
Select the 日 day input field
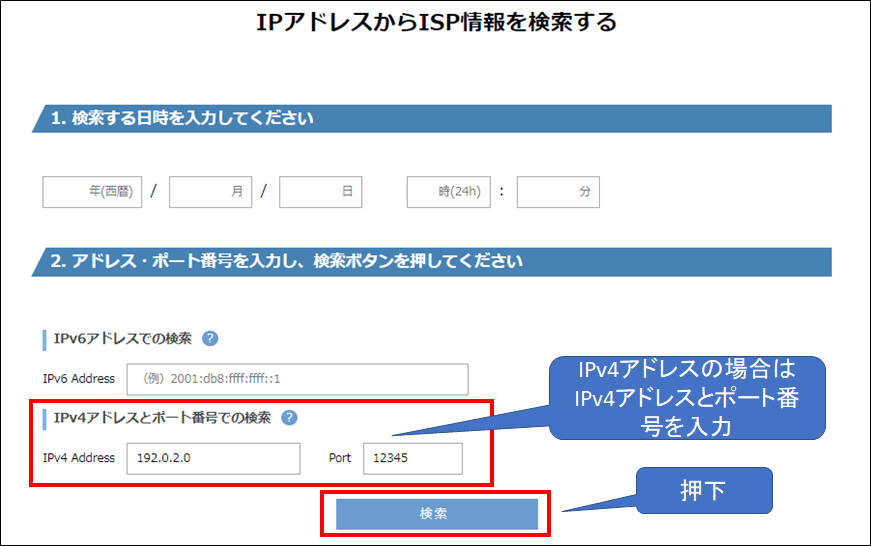[x=320, y=192]
